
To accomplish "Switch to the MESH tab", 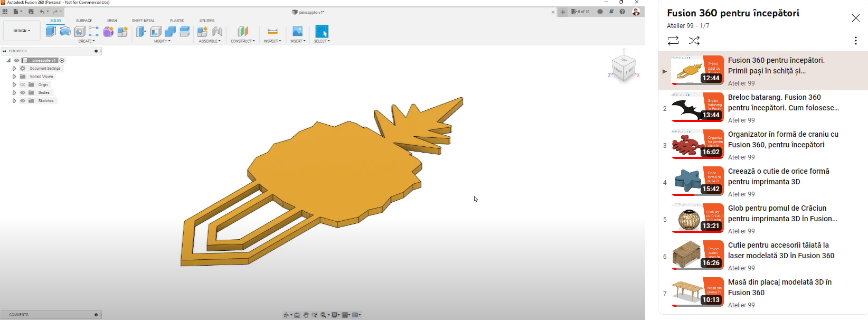I will (112, 21).
